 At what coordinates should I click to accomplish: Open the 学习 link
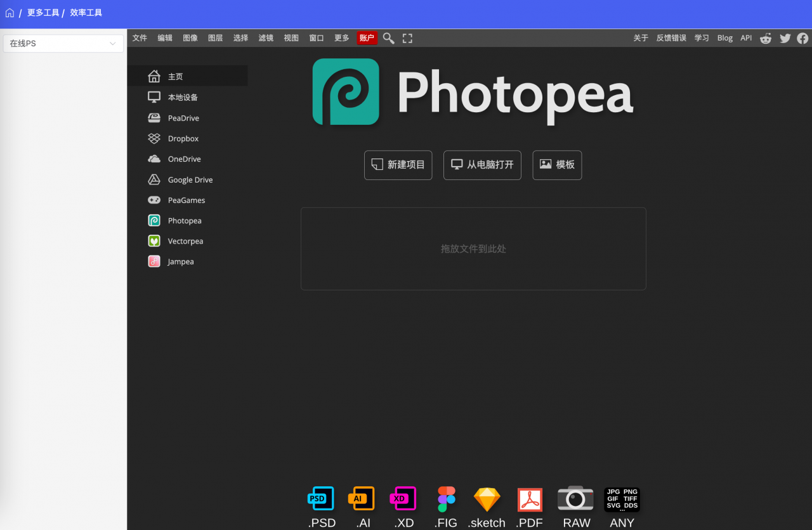pyautogui.click(x=702, y=38)
